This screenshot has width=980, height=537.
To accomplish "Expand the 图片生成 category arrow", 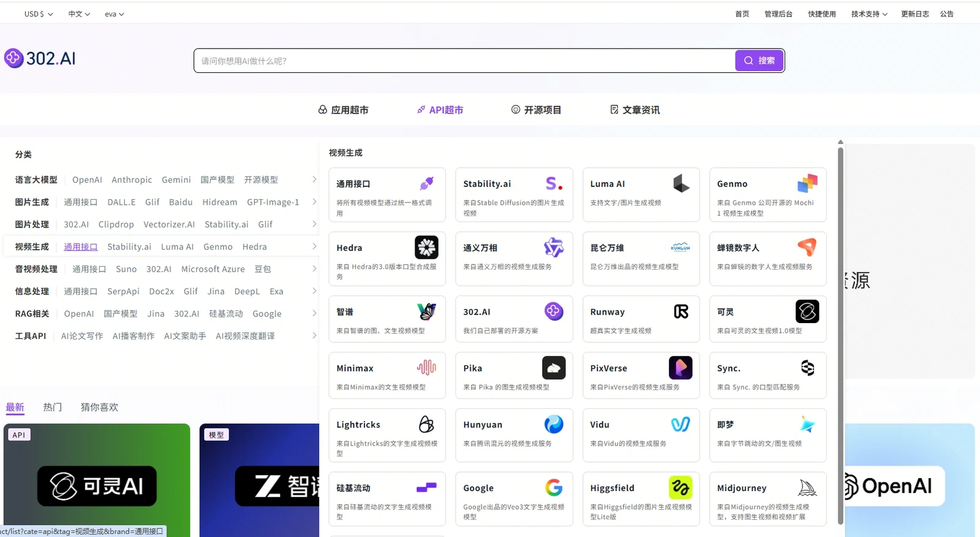I will tap(314, 202).
